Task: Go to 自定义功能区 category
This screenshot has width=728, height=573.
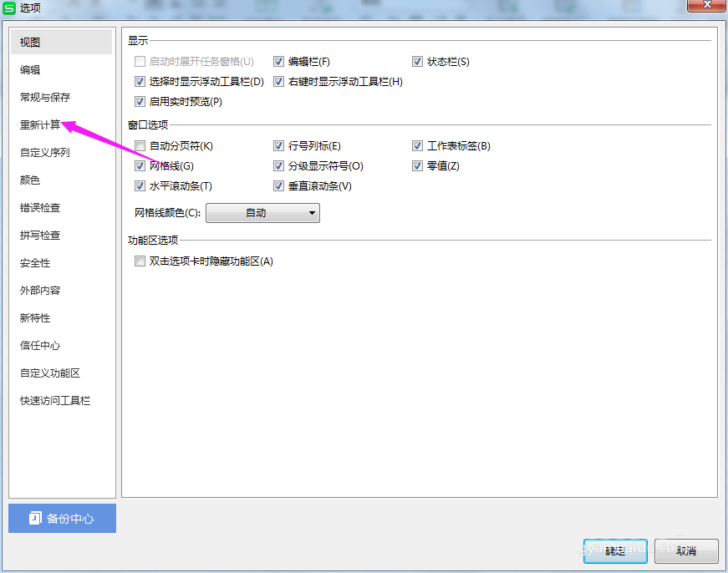Action: [x=50, y=373]
